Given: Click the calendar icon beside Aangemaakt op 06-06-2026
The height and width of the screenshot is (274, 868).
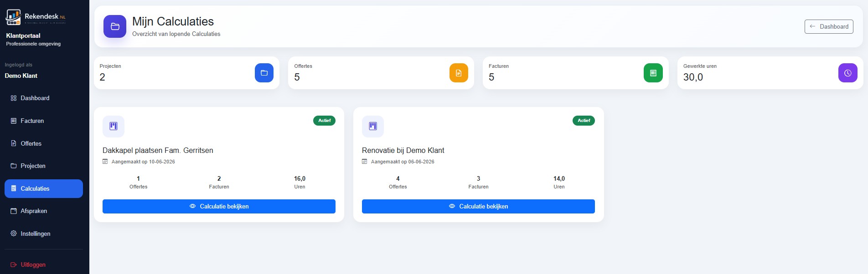Looking at the screenshot, I should [x=365, y=162].
